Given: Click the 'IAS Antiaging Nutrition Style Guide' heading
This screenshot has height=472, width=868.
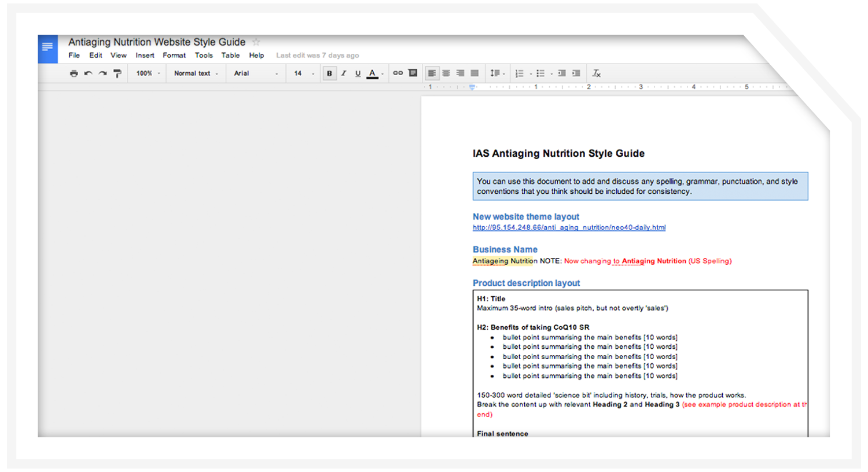Looking at the screenshot, I should [558, 153].
